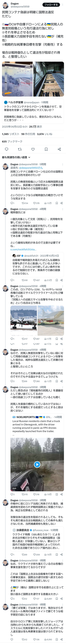Open 59 件の引用 quotes list

pyautogui.click(x=28, y=134)
